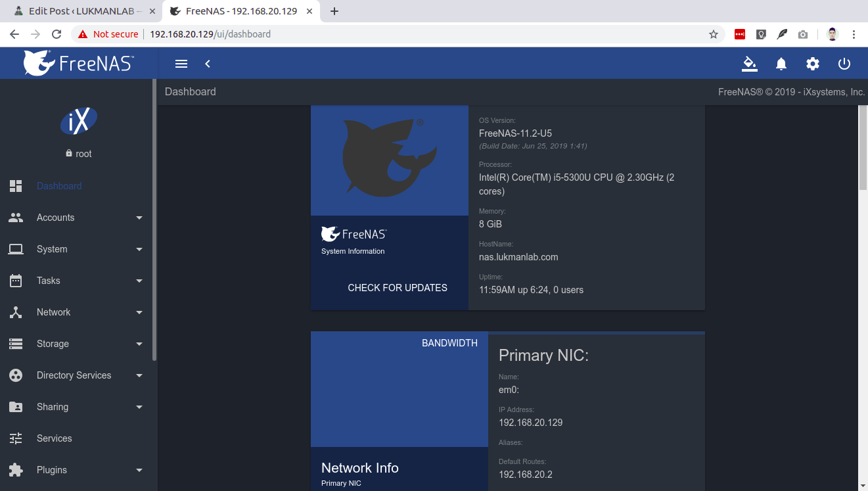
Task: Click the feather quill extension icon
Action: point(782,34)
